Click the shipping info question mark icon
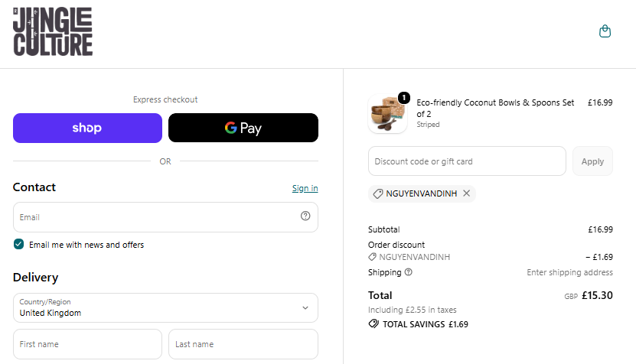This screenshot has height=364, width=636. (409, 272)
